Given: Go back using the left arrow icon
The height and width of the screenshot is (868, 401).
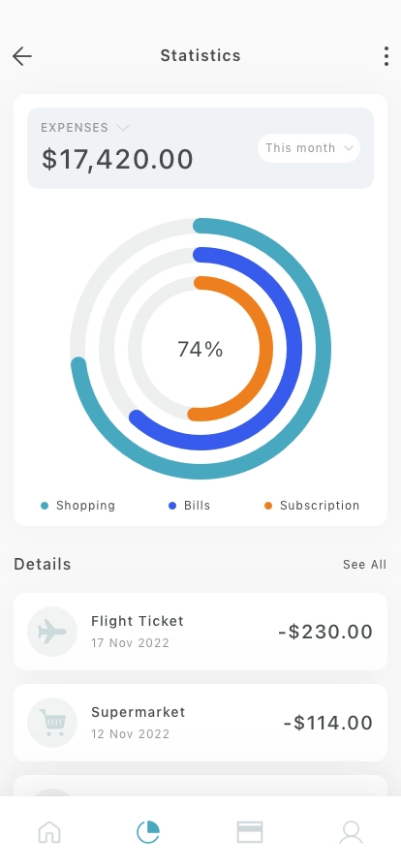Looking at the screenshot, I should [22, 56].
